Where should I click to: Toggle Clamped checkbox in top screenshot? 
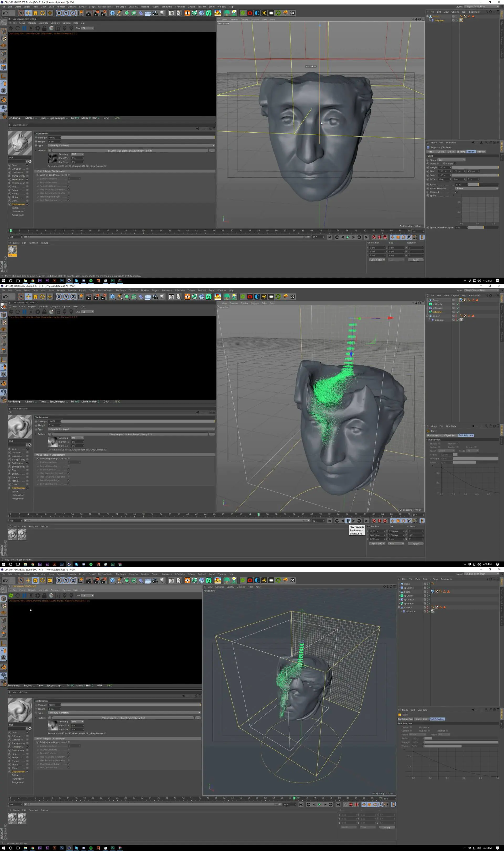(456, 192)
